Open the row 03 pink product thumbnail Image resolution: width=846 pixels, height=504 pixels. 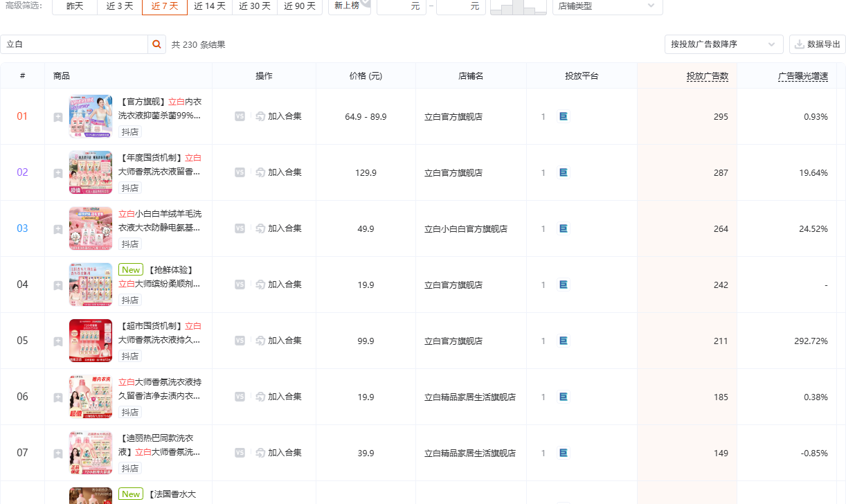click(x=91, y=228)
